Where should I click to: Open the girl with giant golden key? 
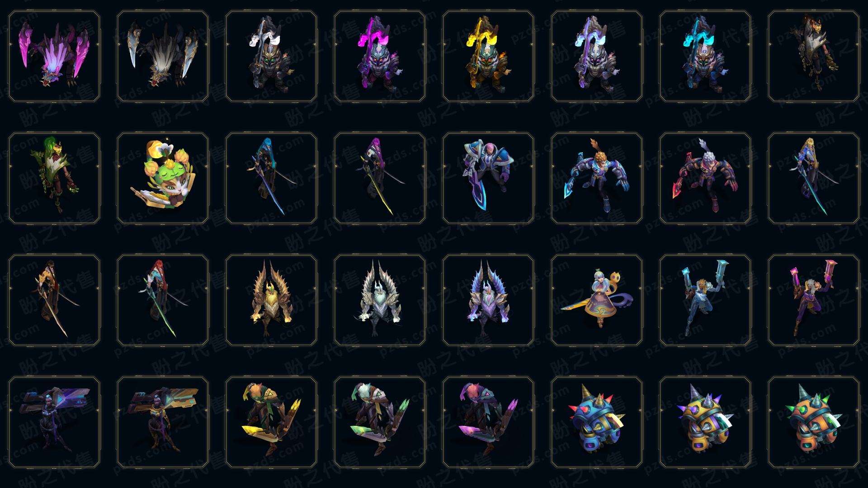click(x=597, y=300)
